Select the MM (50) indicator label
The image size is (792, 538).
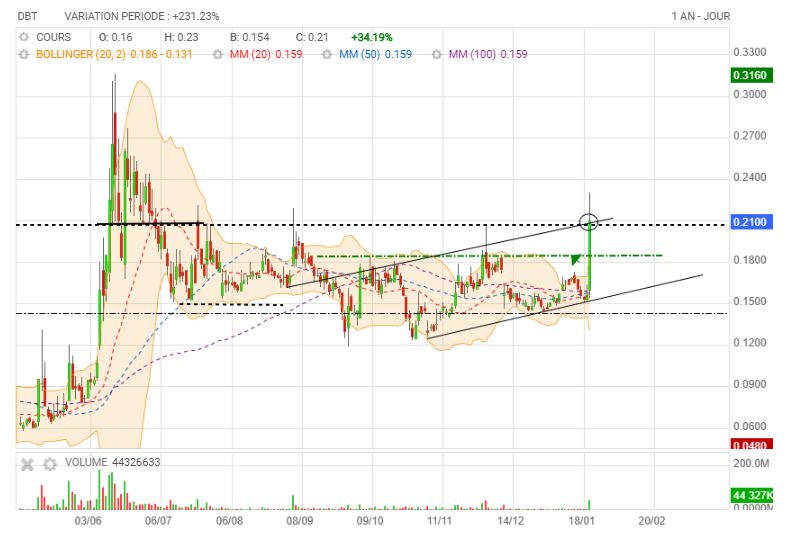coord(359,54)
